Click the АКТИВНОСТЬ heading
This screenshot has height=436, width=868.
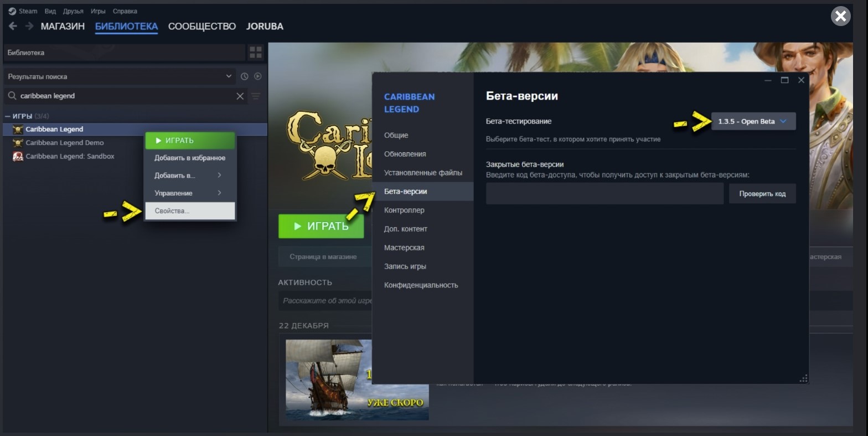click(x=305, y=283)
